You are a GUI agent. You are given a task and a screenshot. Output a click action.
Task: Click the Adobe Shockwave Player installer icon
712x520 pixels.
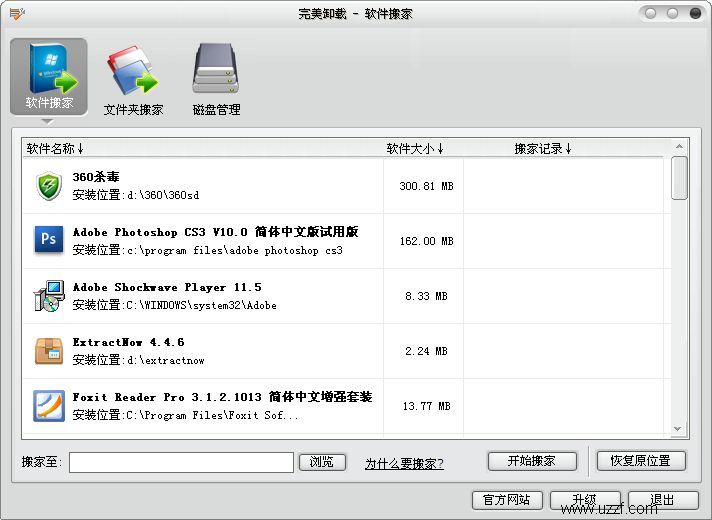coord(49,296)
